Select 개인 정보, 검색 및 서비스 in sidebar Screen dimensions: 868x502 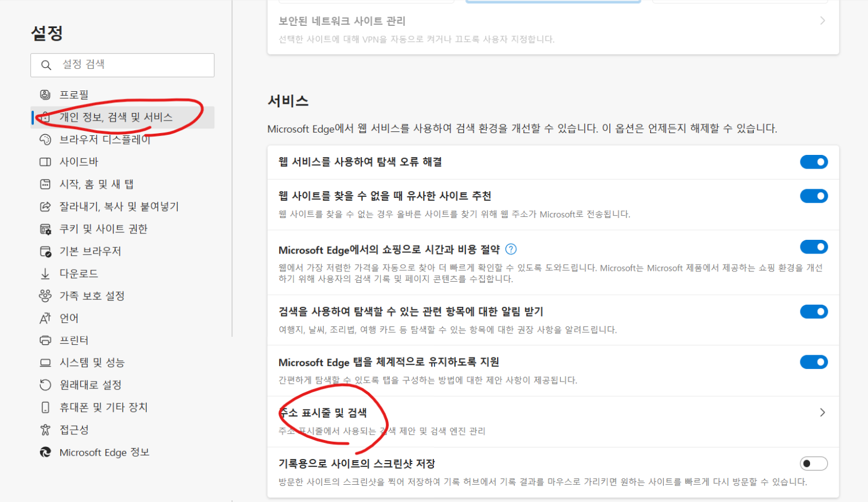[123, 117]
